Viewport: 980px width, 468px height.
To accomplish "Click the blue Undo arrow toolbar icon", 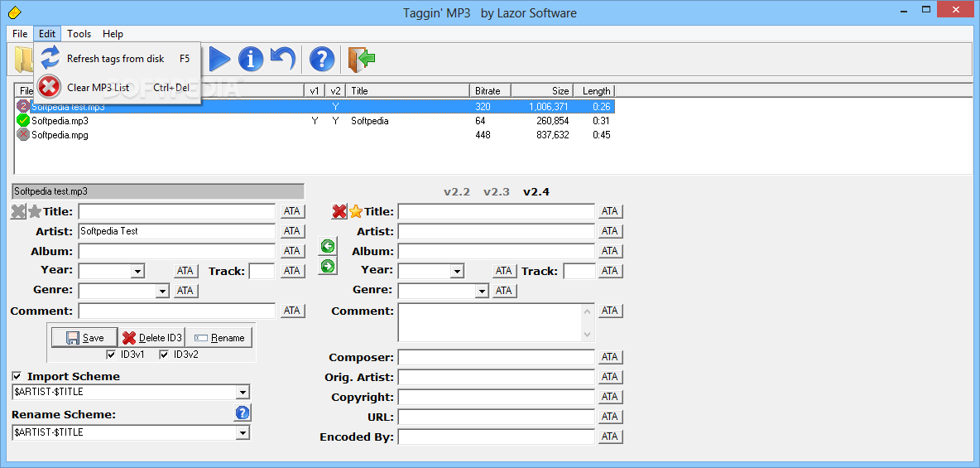I will (x=282, y=59).
